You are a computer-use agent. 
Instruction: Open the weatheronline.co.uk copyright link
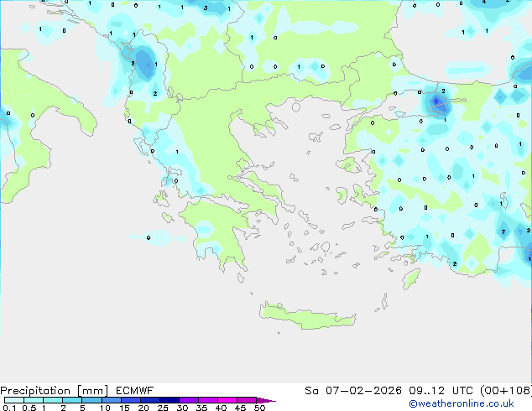pyautogui.click(x=462, y=403)
